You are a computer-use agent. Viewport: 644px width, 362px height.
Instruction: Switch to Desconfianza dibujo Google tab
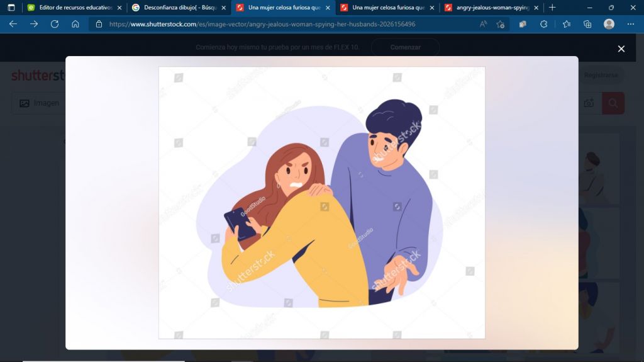pyautogui.click(x=179, y=8)
